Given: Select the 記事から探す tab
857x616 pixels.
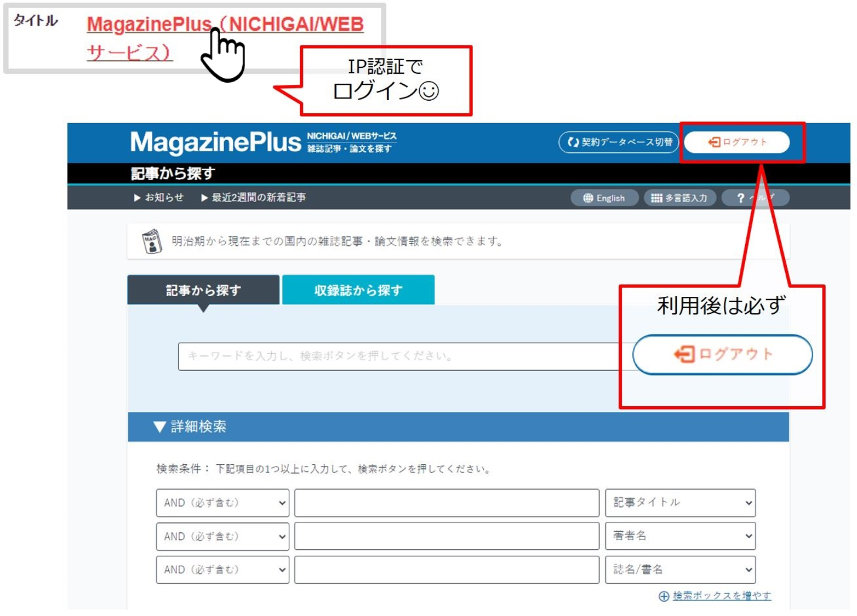Looking at the screenshot, I should pyautogui.click(x=203, y=290).
